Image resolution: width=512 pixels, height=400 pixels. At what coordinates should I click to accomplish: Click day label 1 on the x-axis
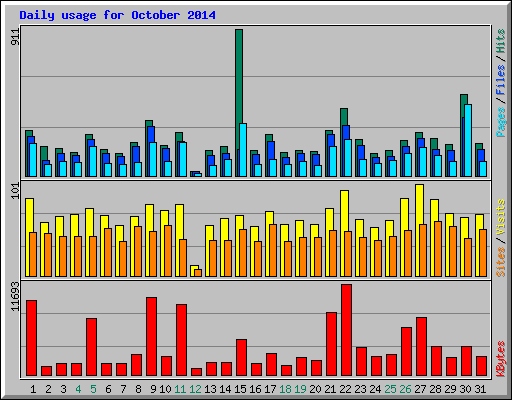[x=33, y=389]
